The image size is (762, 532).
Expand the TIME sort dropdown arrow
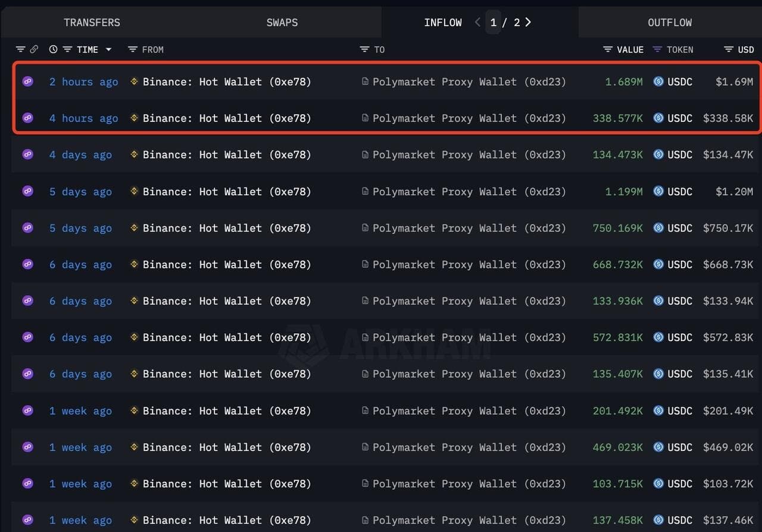point(108,49)
